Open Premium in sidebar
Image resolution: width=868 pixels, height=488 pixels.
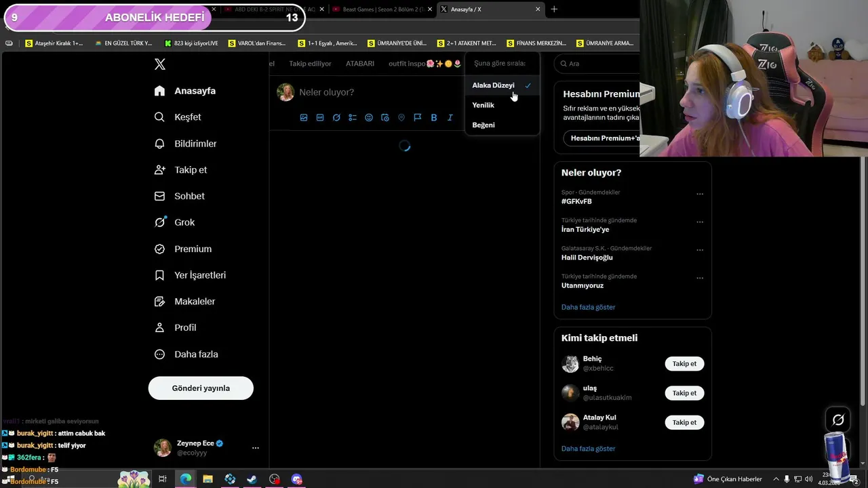[183, 249]
